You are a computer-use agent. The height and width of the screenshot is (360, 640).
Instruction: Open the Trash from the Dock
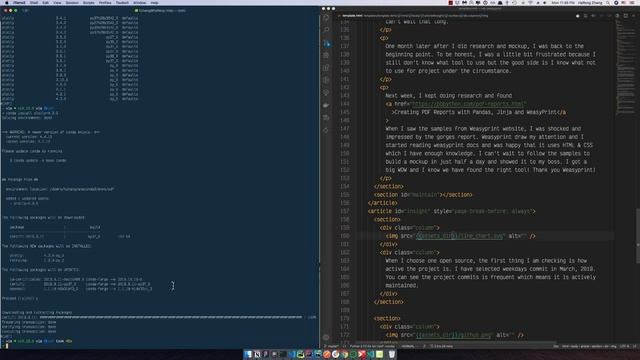click(x=391, y=354)
